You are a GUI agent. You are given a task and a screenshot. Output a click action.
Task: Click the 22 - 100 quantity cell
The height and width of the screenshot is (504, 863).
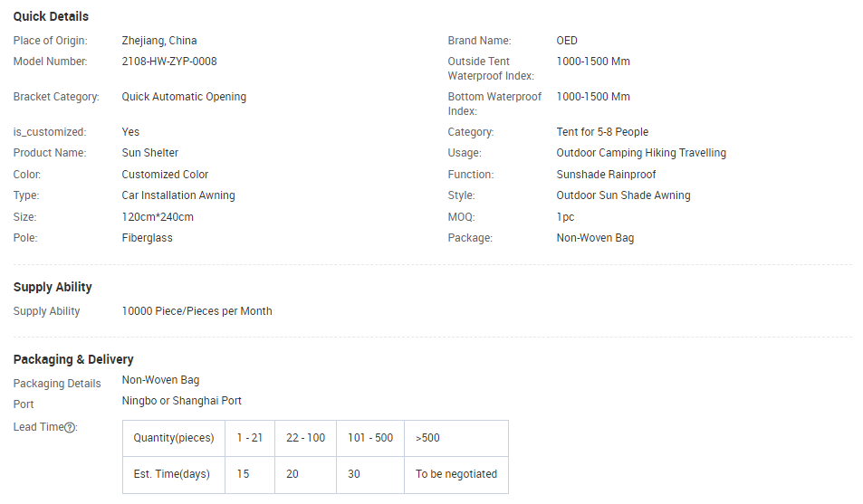305,438
